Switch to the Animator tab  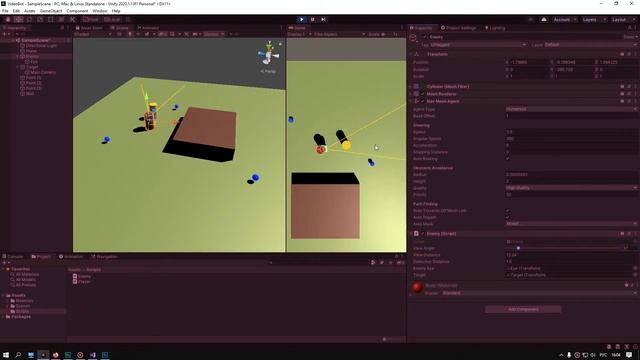(148, 28)
